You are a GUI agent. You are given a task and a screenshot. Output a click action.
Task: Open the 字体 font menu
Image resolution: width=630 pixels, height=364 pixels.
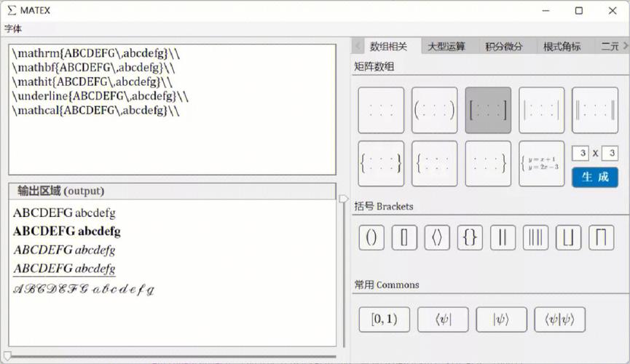pos(13,28)
